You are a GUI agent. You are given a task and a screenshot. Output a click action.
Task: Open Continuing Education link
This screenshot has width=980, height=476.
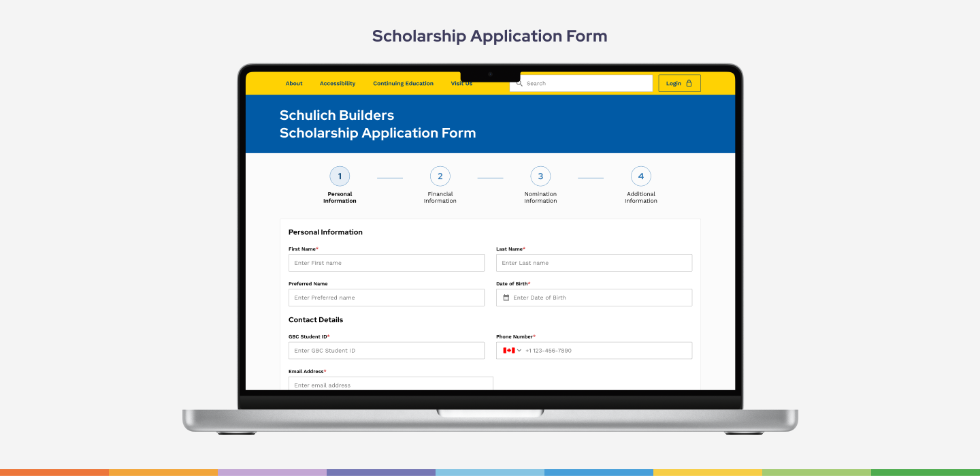[x=403, y=84]
